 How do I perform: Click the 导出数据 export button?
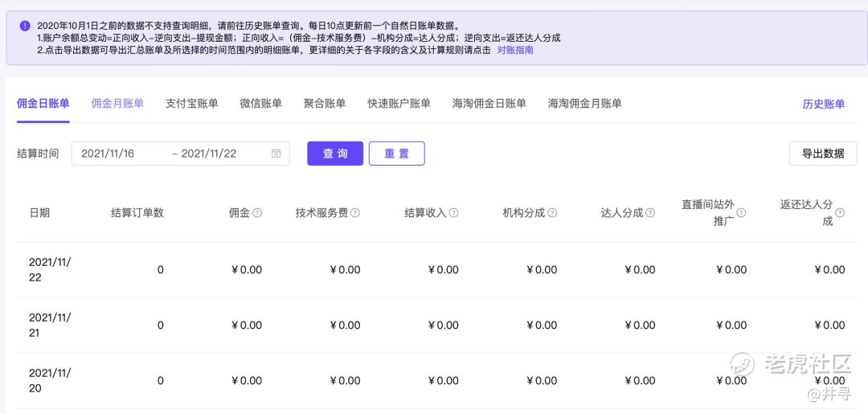coord(823,154)
